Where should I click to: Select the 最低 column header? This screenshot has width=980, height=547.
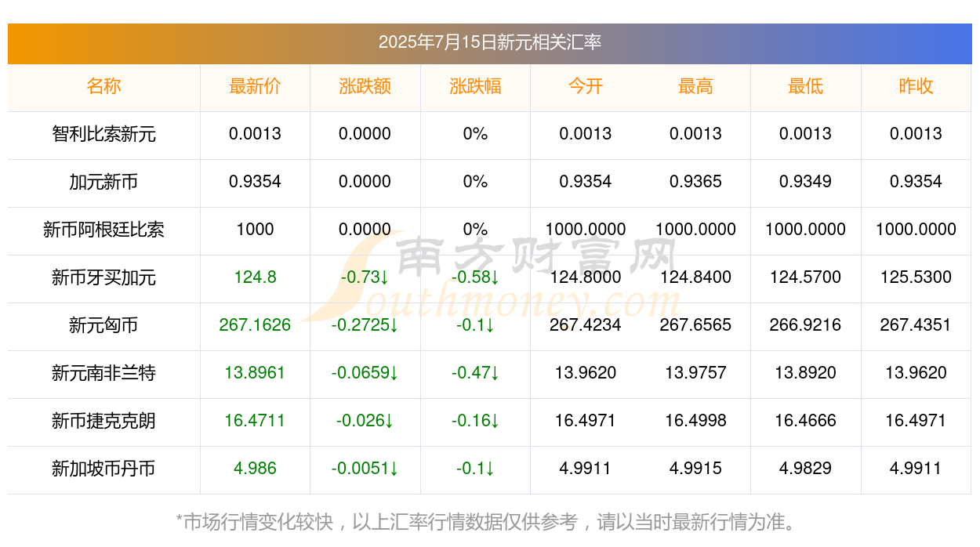coord(805,86)
